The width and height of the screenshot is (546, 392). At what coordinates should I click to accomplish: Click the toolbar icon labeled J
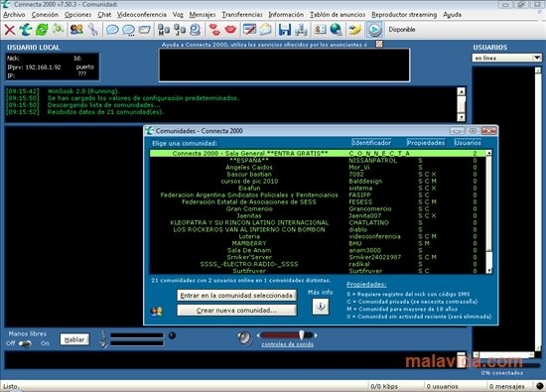pyautogui.click(x=180, y=30)
